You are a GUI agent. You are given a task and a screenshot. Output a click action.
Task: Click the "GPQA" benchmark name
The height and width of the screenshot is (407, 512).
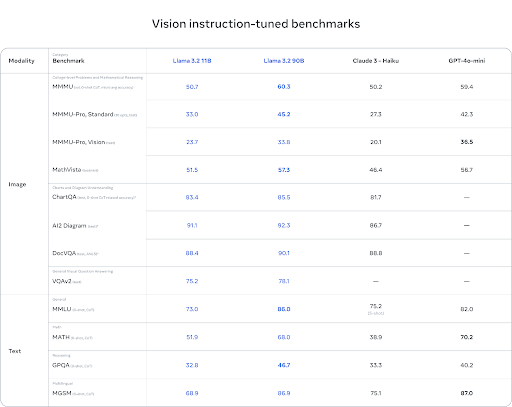[61, 365]
